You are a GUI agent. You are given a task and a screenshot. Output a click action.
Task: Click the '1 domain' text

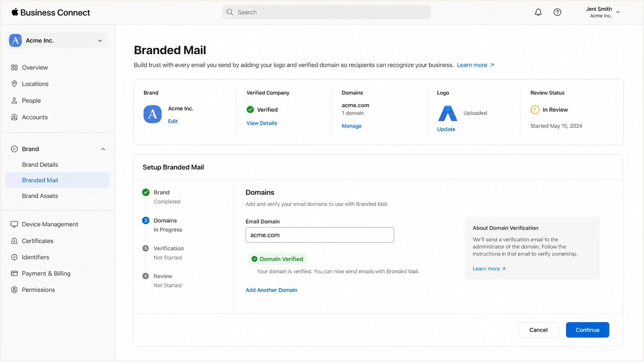pyautogui.click(x=353, y=113)
